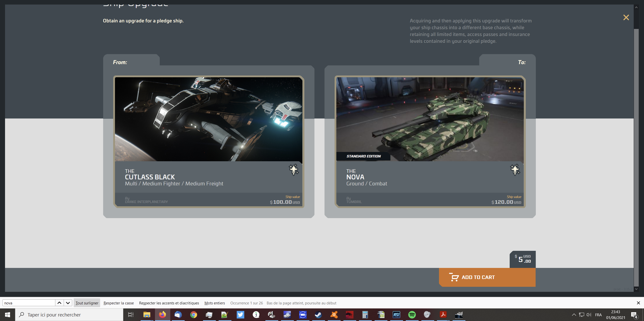644x321 pixels.
Task: Open the RSI Launcher taskbar icon
Action: pos(396,315)
